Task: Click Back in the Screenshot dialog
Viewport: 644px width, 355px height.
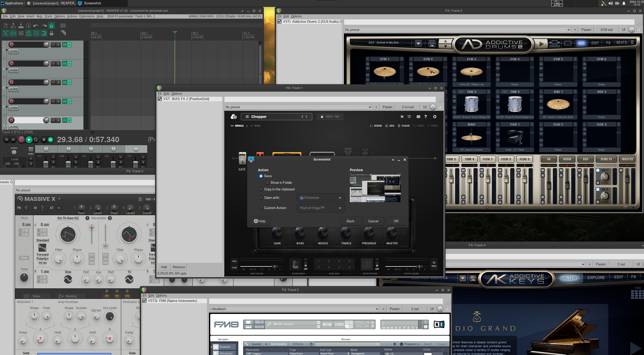Action: point(350,221)
